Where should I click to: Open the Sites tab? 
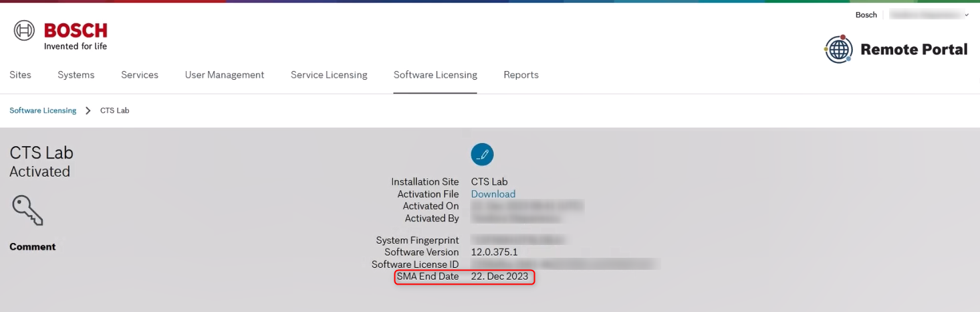tap(20, 75)
